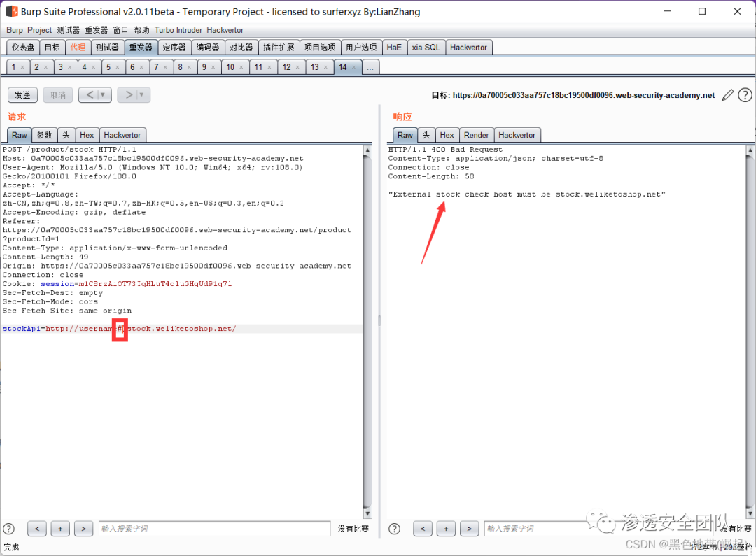Click request pane scrollbar down arrow
Image resolution: width=756 pixels, height=556 pixels.
[367, 513]
